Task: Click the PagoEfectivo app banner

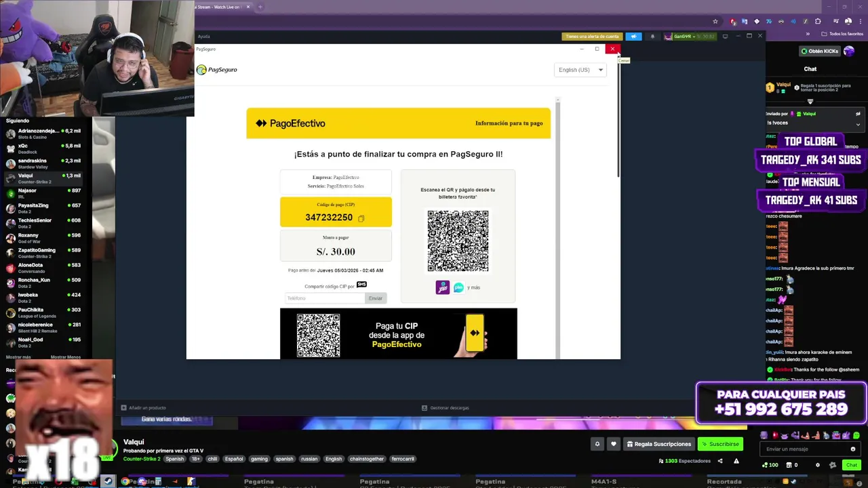Action: (x=398, y=333)
